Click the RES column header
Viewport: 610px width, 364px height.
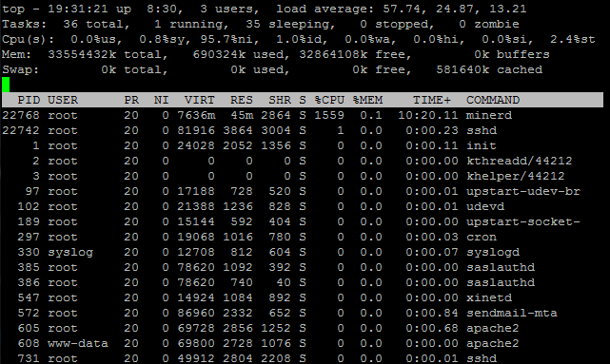[241, 100]
